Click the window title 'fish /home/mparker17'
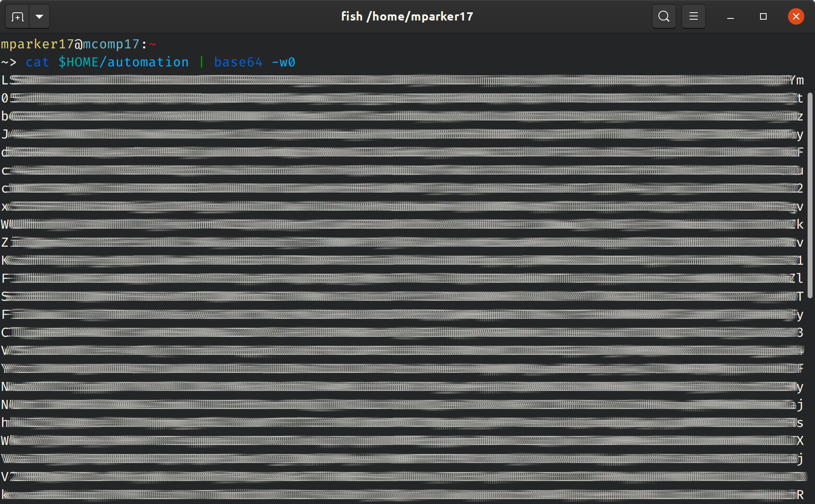The width and height of the screenshot is (815, 504). coord(407,16)
